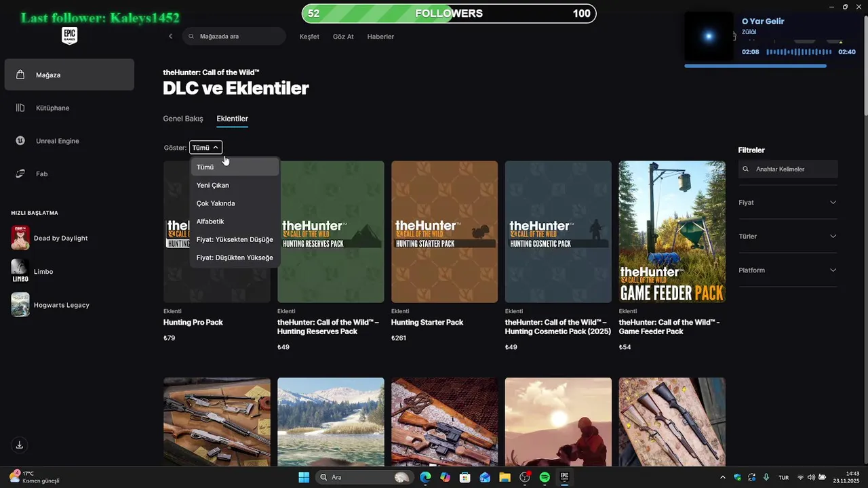Open Copilot from the taskbar
Screen dimensions: 868x488
click(445, 477)
